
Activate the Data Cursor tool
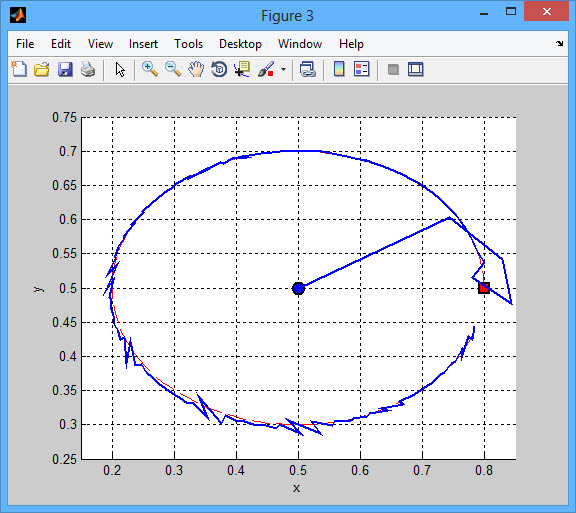pyautogui.click(x=242, y=69)
